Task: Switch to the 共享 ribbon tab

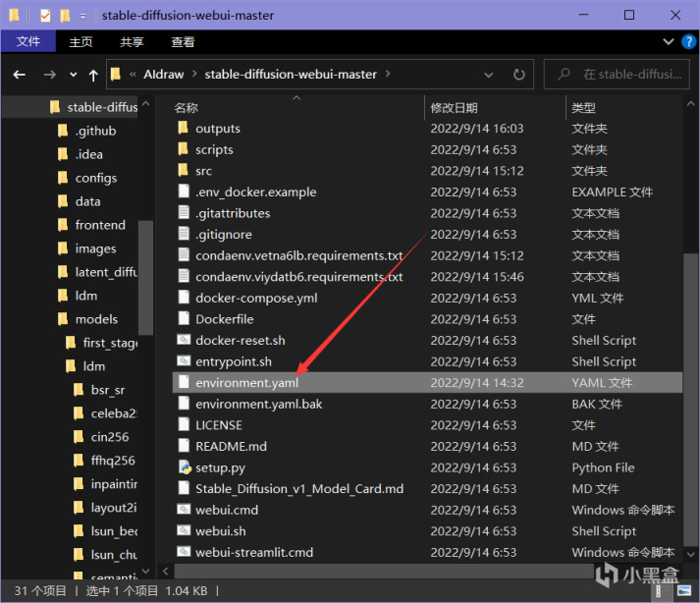Action: click(132, 42)
